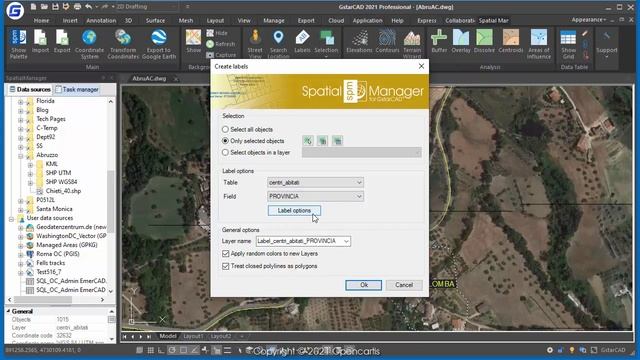The height and width of the screenshot is (360, 640).
Task: Open the Terrain Wizard tool
Action: [412, 44]
